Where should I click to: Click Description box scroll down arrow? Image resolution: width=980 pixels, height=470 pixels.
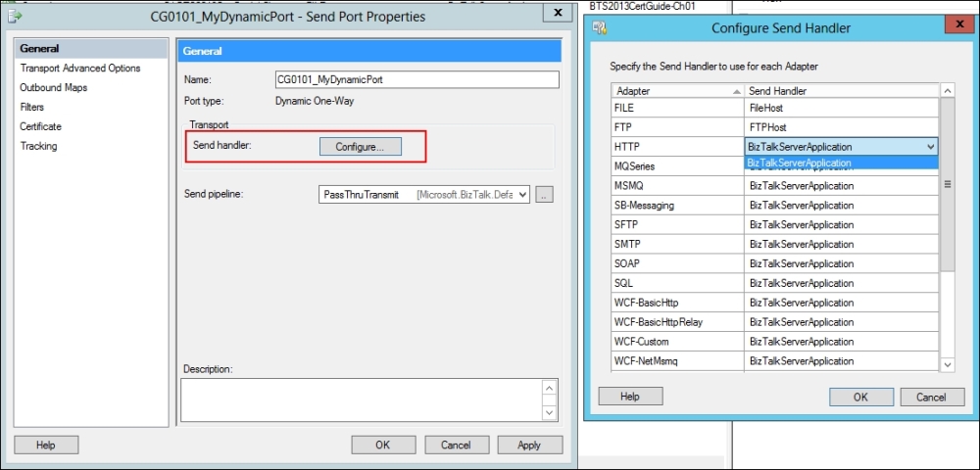[x=549, y=411]
